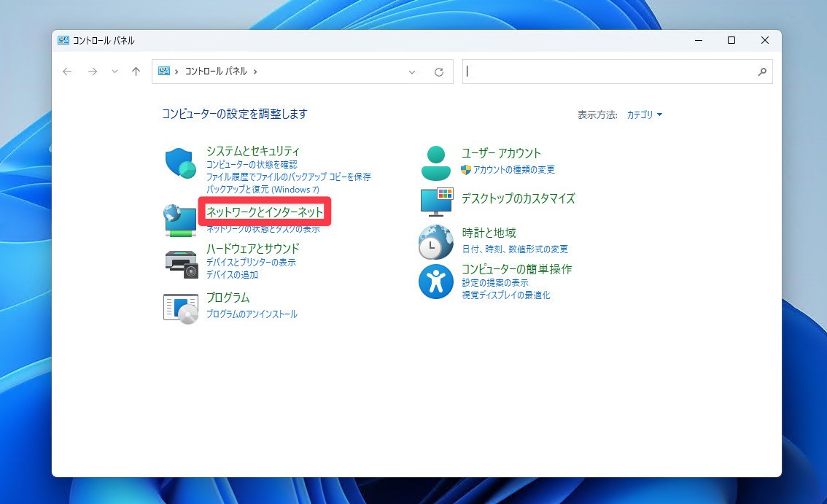Click コントロール パネル breadcrumb in address bar

pos(216,71)
